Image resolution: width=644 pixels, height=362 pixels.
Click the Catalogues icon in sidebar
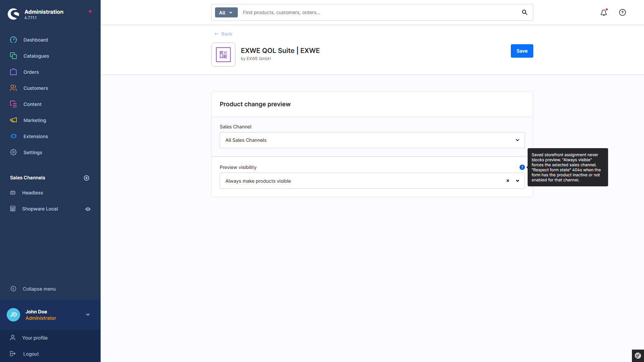click(x=13, y=56)
